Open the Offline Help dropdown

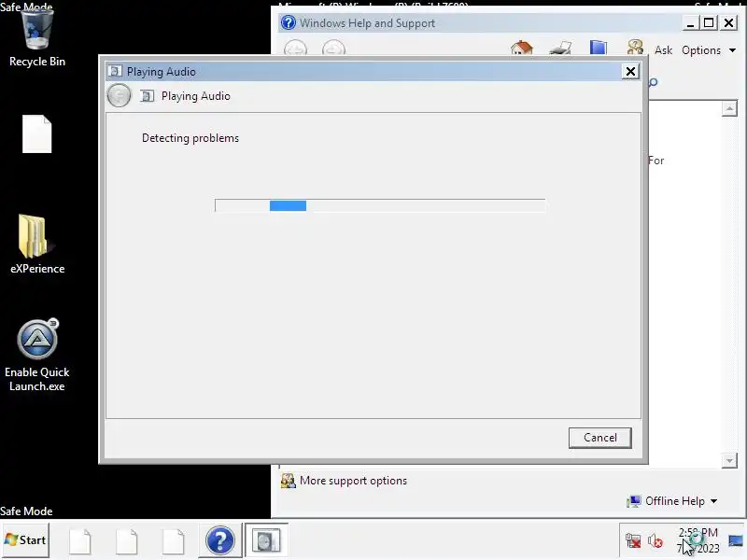tap(682, 501)
